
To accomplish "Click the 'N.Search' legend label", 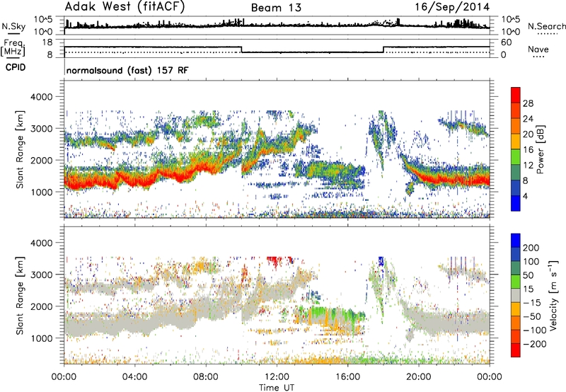I will pos(547,26).
